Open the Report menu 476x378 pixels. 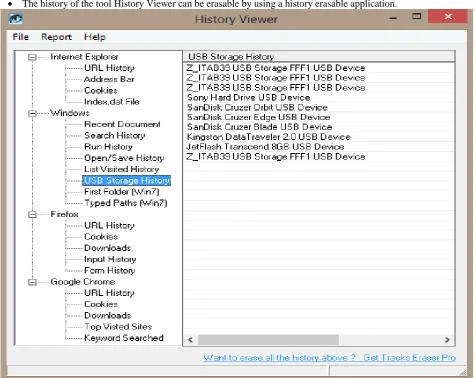56,37
